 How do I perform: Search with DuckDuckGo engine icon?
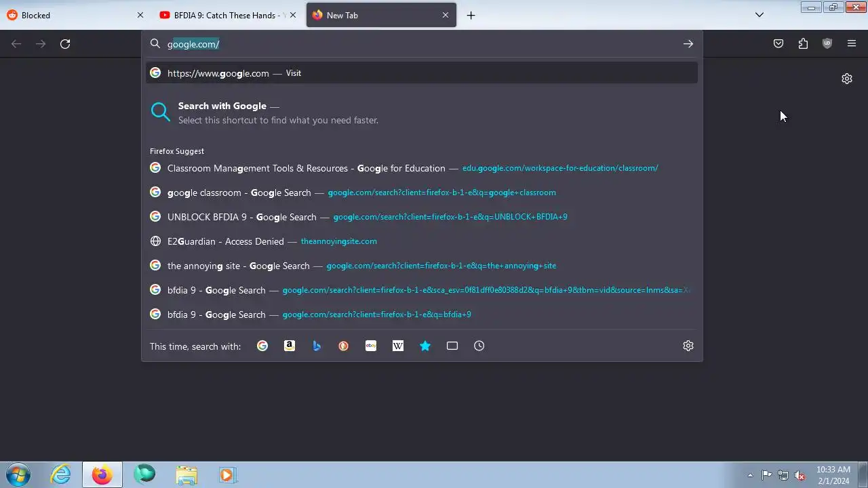[344, 346]
